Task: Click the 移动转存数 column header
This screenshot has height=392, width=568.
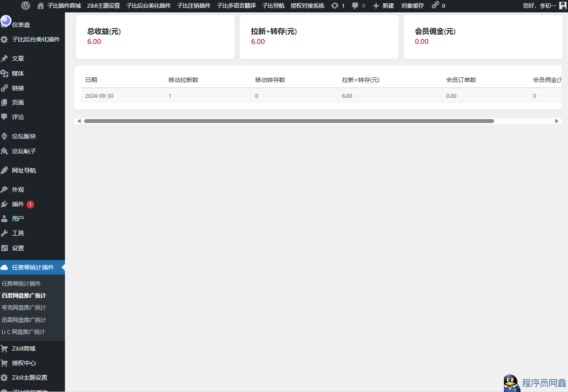Action: (x=270, y=80)
